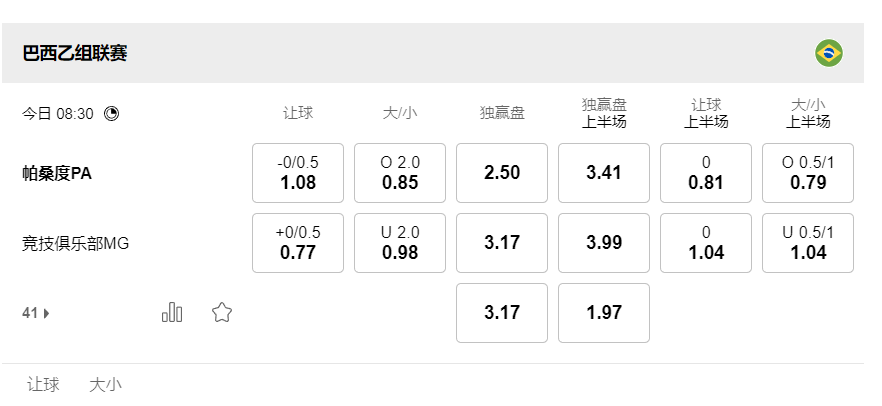Open match statistics bar chart icon
The width and height of the screenshot is (882, 406).
[172, 312]
